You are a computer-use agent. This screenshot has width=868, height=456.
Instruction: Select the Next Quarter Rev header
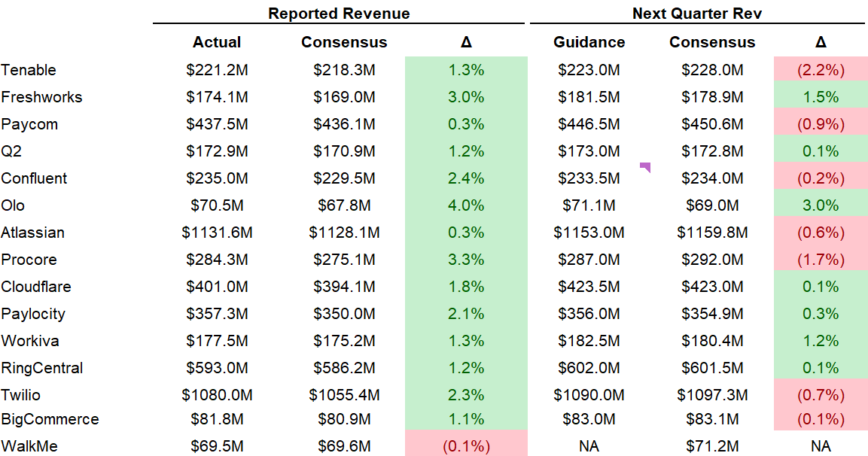pos(697,14)
